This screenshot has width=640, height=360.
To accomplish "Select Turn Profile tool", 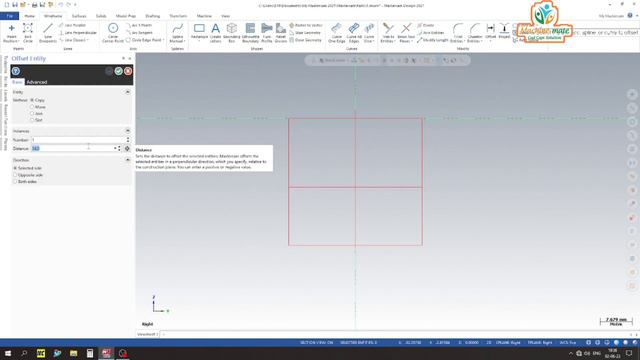I will pos(267,33).
